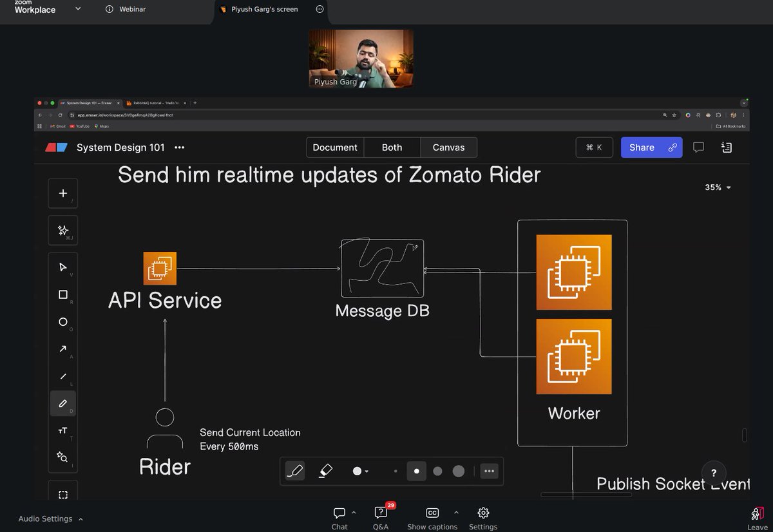
Task: Open Zoom Workplace dropdown chevron
Action: pos(78,9)
